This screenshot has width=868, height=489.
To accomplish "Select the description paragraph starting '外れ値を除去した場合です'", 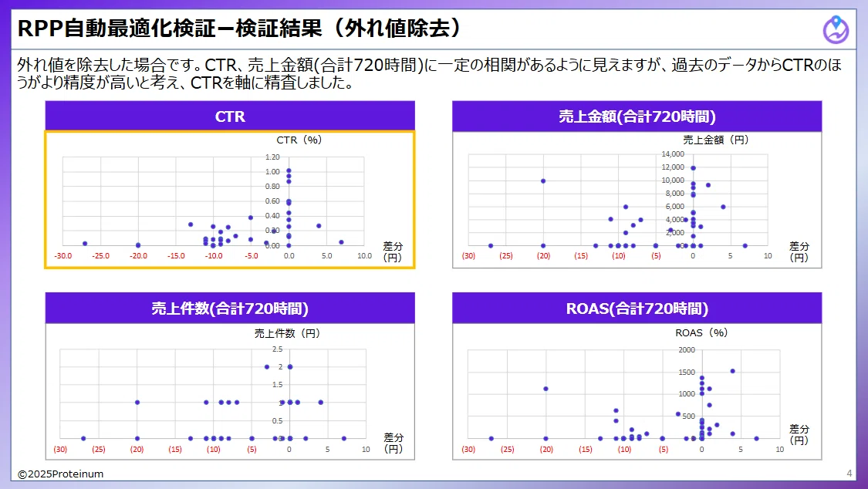I will click(430, 73).
